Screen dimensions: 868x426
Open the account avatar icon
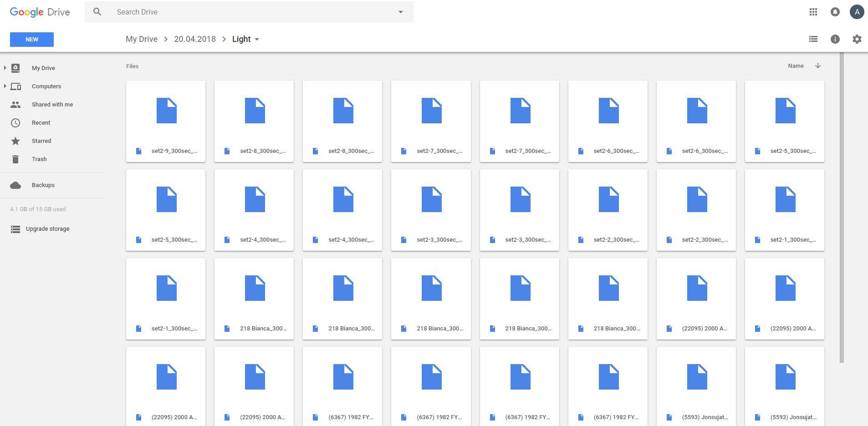pyautogui.click(x=857, y=12)
